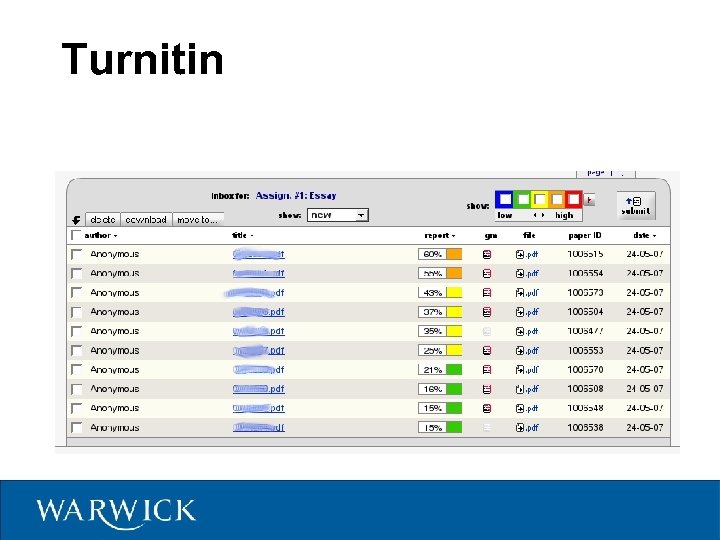Check the box for the 60% Anonymous paper
The width and height of the screenshot is (720, 540).
(x=76, y=254)
